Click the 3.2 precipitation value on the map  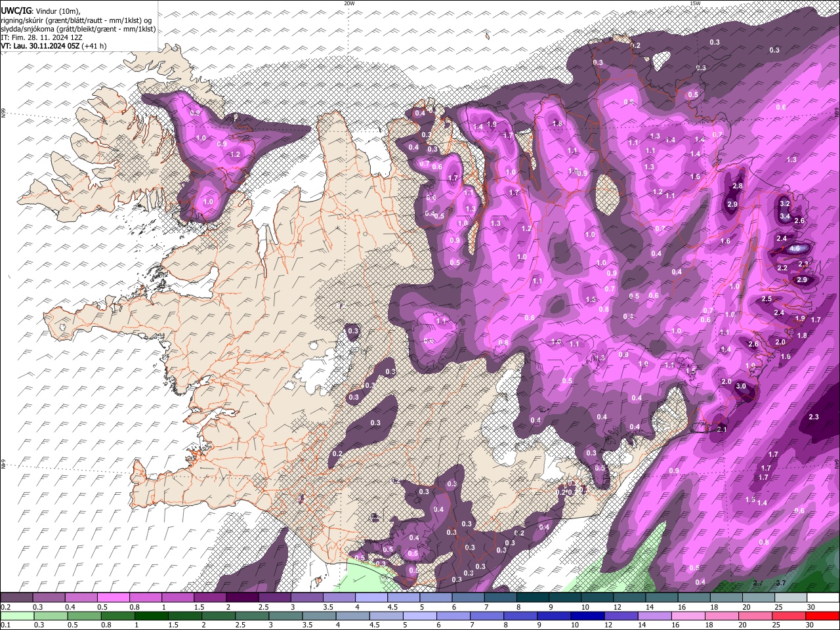(x=785, y=204)
